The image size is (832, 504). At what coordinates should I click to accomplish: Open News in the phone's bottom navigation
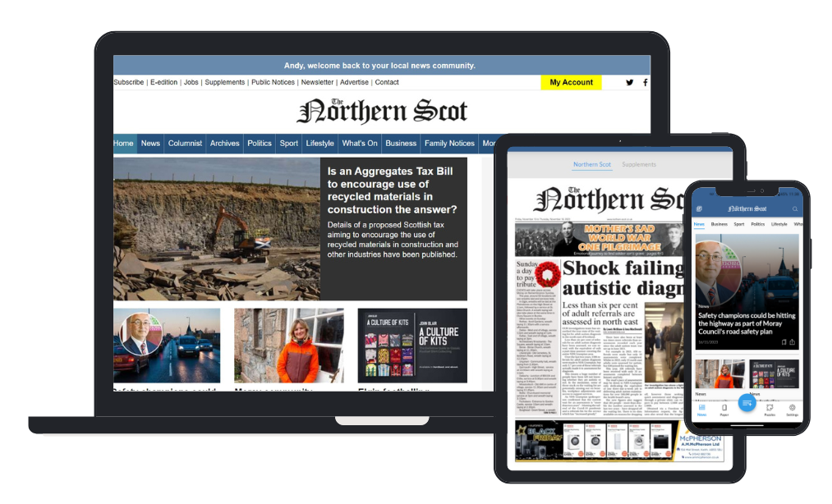tap(701, 410)
